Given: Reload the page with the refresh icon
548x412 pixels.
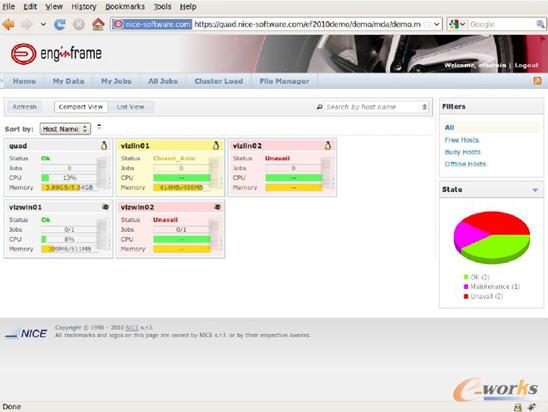Looking at the screenshot, I should 60,24.
